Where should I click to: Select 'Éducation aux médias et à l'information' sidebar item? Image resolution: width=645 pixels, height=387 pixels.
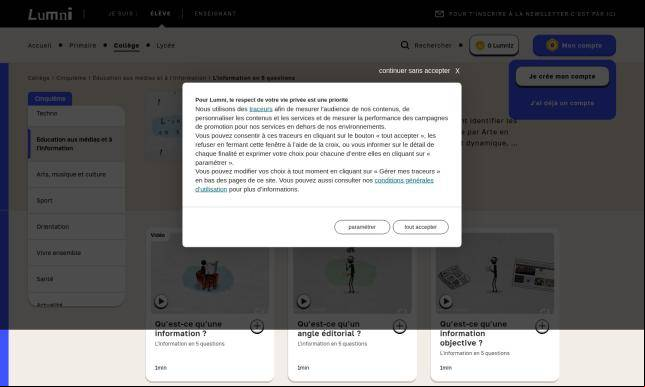(77, 144)
